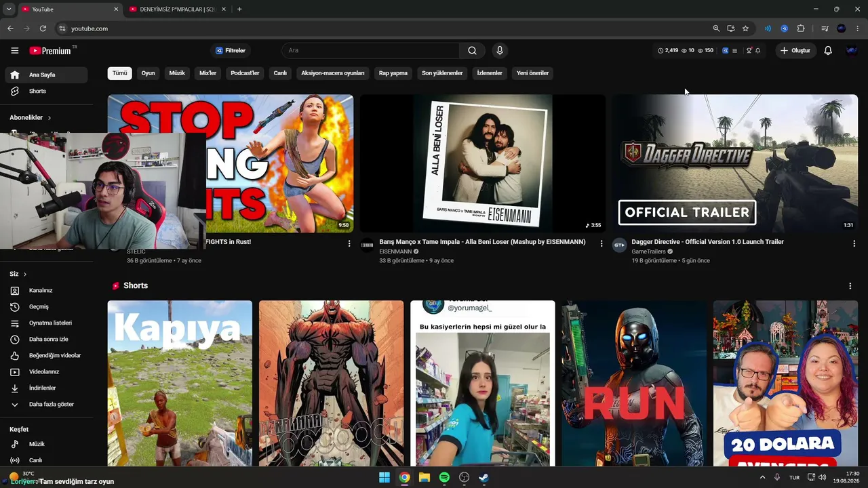
Task: Select the Müzik filter chip
Action: click(x=177, y=73)
